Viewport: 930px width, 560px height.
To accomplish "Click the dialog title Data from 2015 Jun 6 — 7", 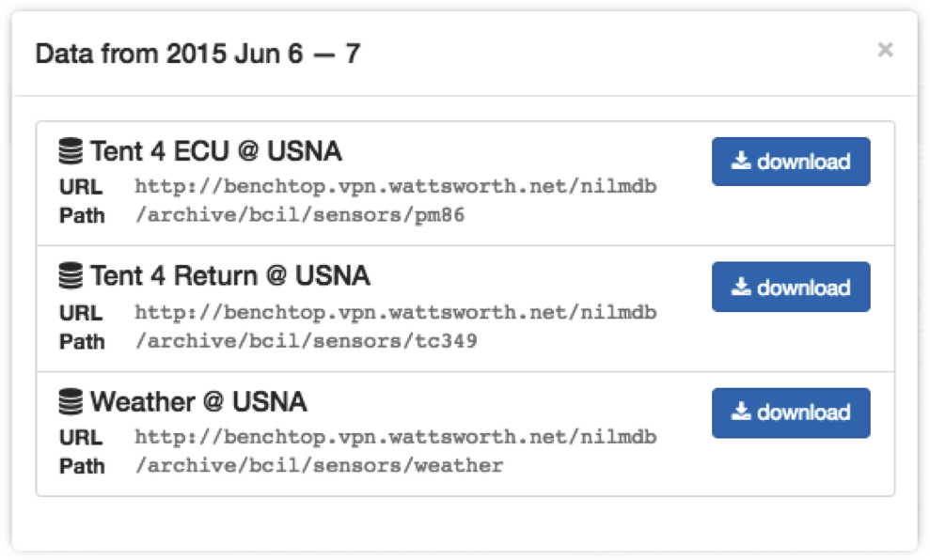I will coord(197,54).
